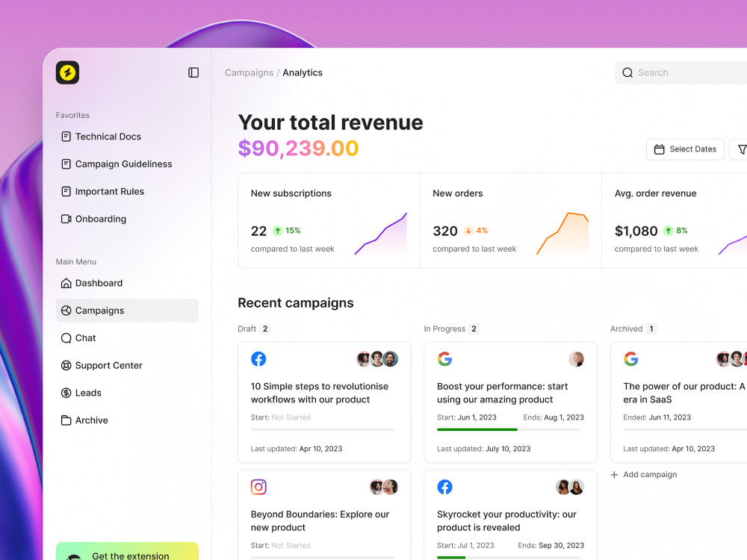The width and height of the screenshot is (747, 560).
Task: Open Boost your performance campaign card
Action: point(511,402)
